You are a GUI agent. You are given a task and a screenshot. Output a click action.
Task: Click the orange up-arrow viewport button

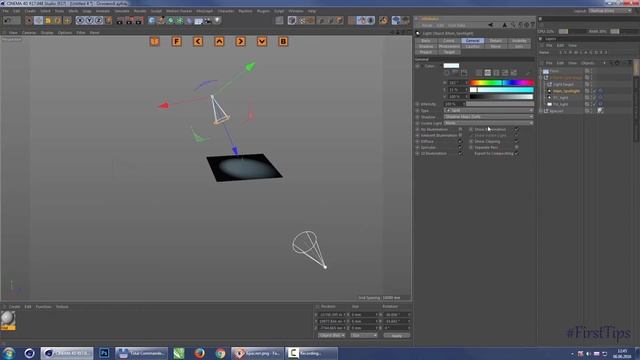coord(219,41)
